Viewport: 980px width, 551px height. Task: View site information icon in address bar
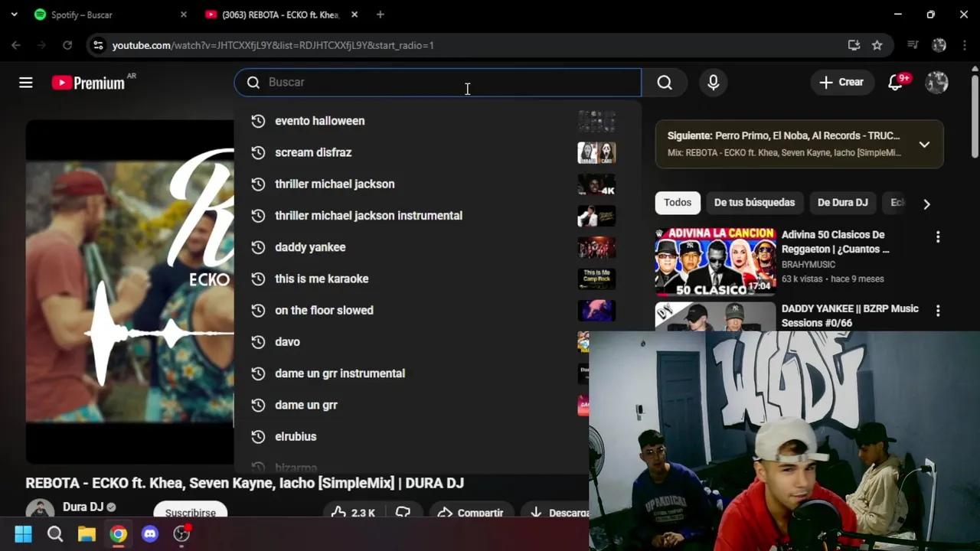[98, 45]
